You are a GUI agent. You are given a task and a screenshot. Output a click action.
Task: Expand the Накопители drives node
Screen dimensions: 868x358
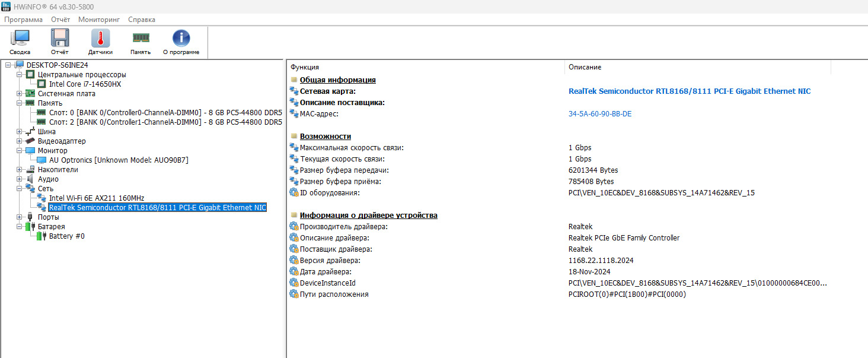[20, 170]
